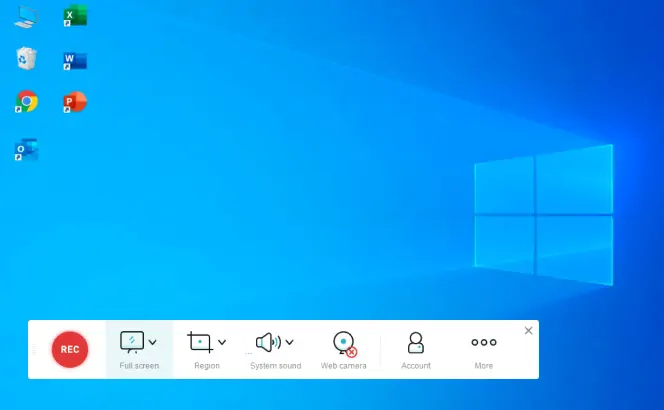Click the "Region" label text

[x=207, y=366]
